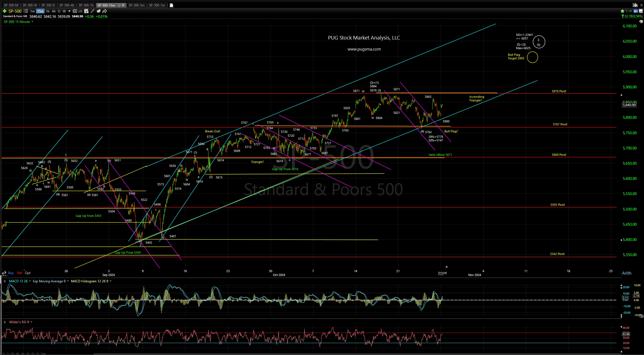Select the YTD range control at bottom
This screenshot has width=644, height=355.
13,353
